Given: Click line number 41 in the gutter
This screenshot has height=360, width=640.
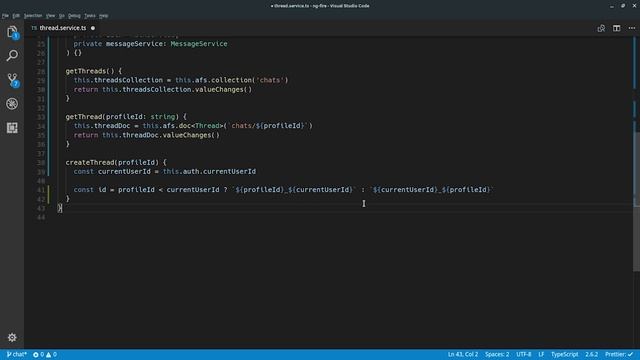Looking at the screenshot, I should click(41, 190).
